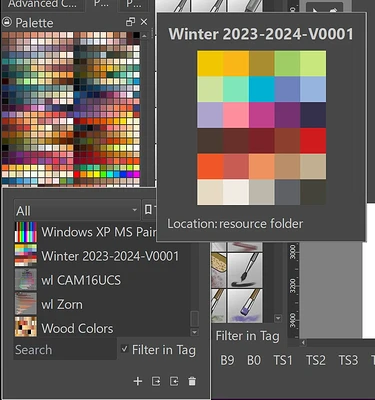Image resolution: width=375 pixels, height=400 pixels.
Task: Click palette grid scrollbar up arrow
Action: 144,36
